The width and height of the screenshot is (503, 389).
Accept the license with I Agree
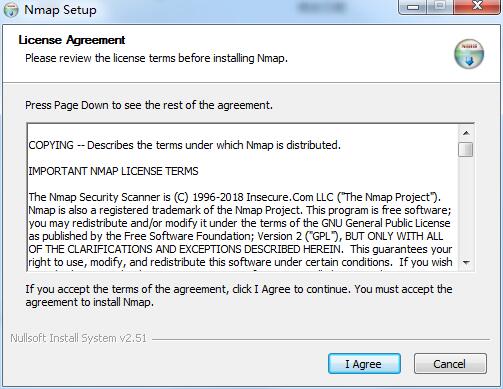tap(364, 364)
